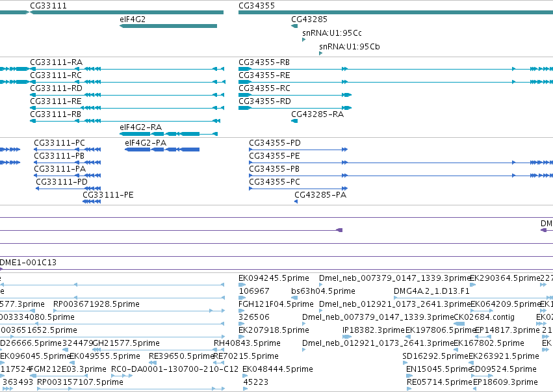Viewport: 553px width, 392px height.
Task: Open the 106967 cDNA feature
Action: click(242, 298)
